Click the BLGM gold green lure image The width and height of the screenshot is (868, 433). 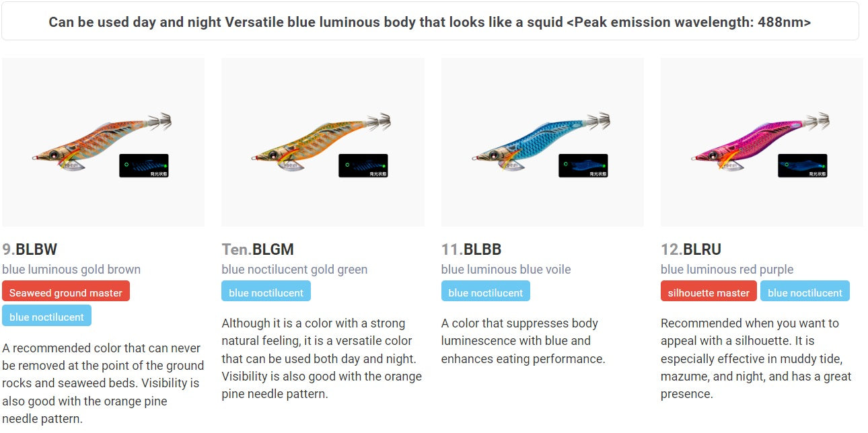coord(320,143)
